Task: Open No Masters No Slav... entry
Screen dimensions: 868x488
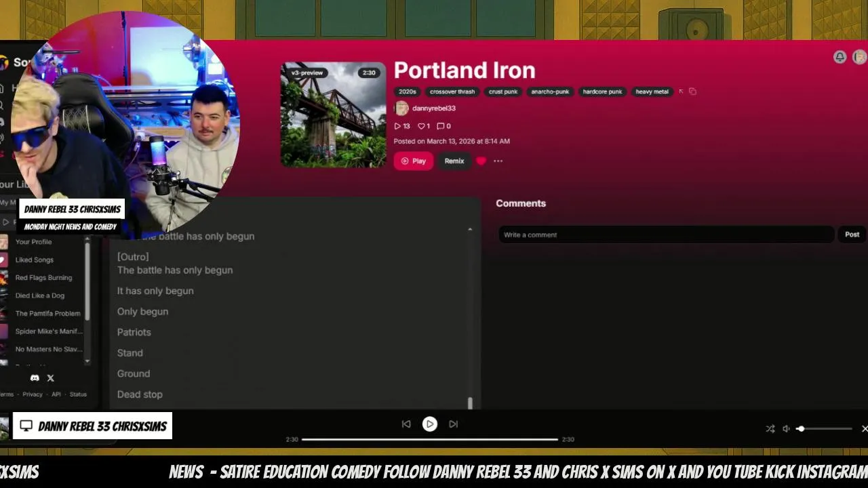Action: pyautogui.click(x=49, y=349)
